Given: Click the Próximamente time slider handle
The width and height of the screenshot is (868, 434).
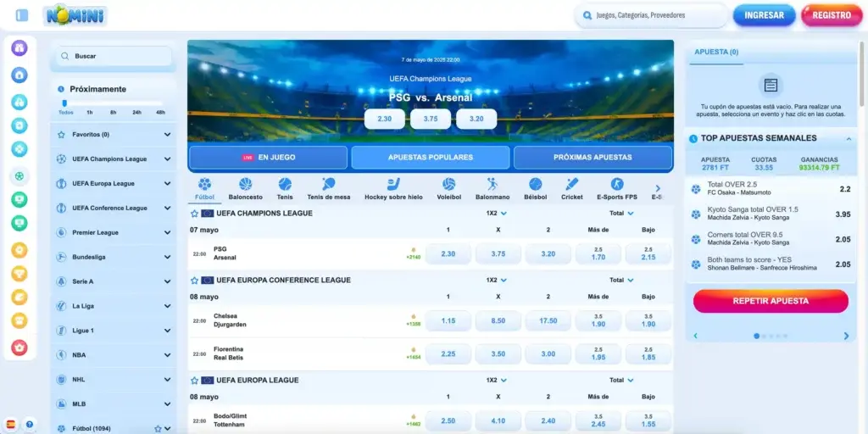Looking at the screenshot, I should coord(64,103).
